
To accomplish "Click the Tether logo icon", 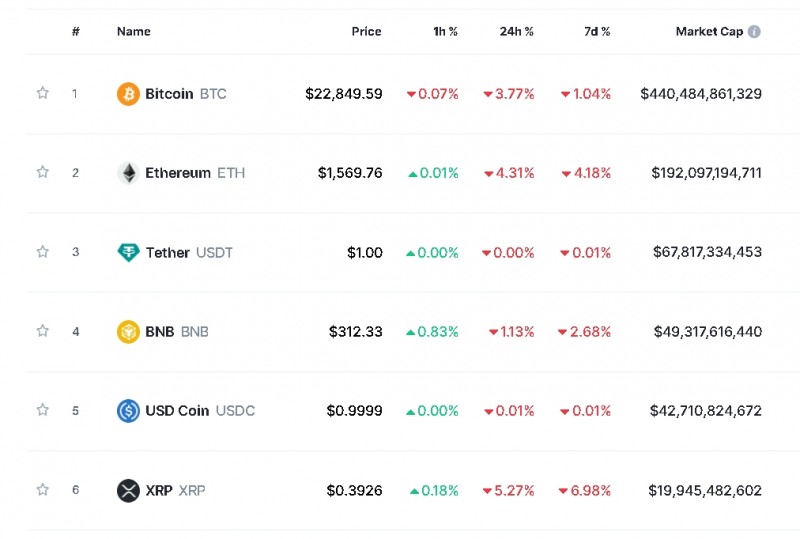I will click(x=128, y=252).
